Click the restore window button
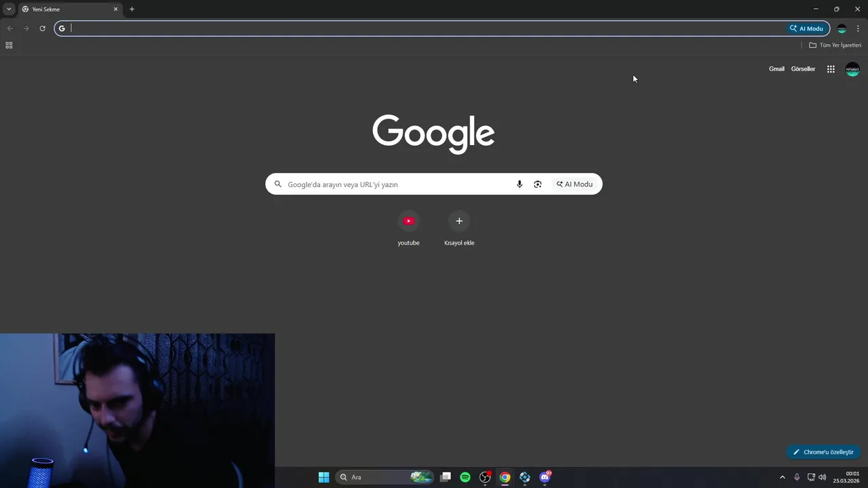The width and height of the screenshot is (868, 488). coord(836,9)
